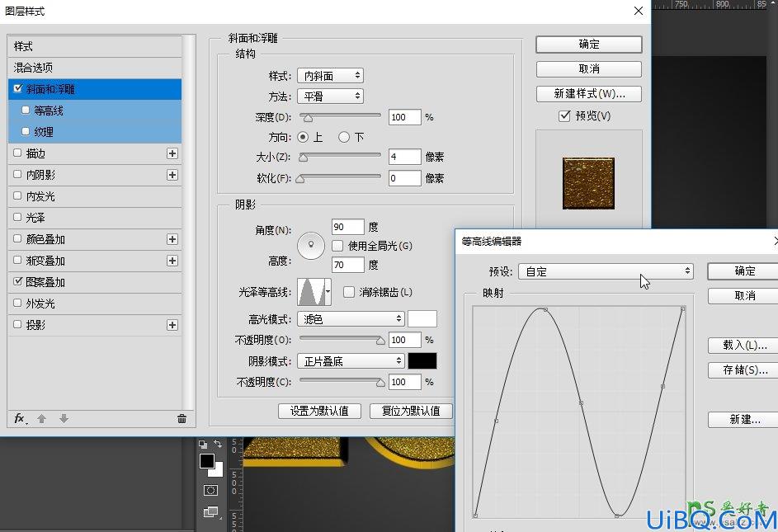This screenshot has width=778, height=532.
Task: Move effect down with the down arrow
Action: tap(64, 419)
